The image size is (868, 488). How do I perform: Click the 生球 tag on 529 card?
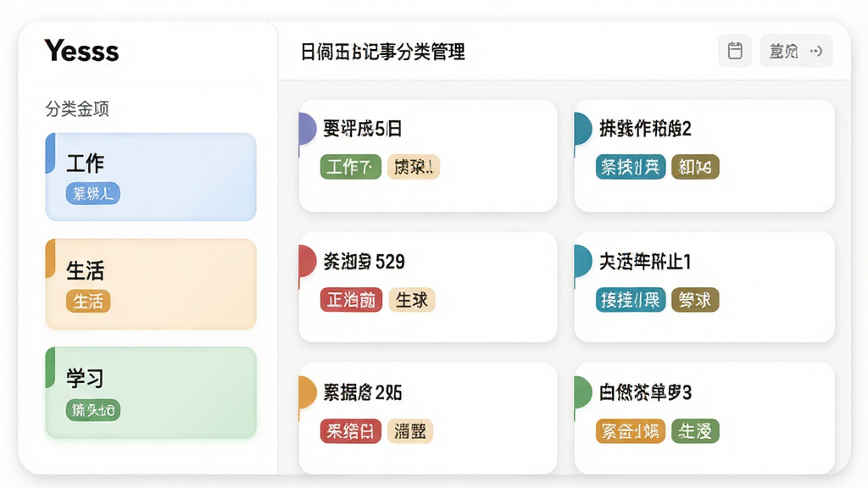(412, 300)
